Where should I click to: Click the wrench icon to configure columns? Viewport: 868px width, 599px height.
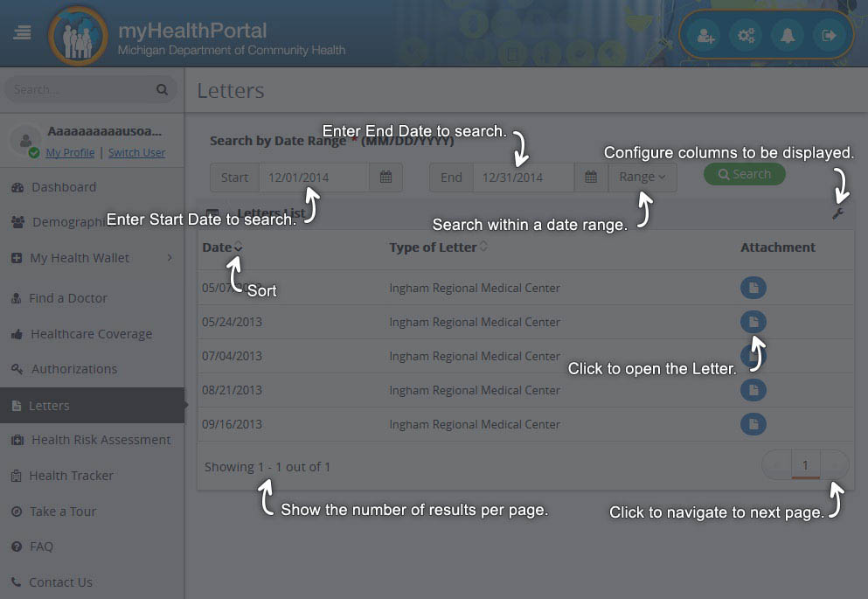[837, 214]
